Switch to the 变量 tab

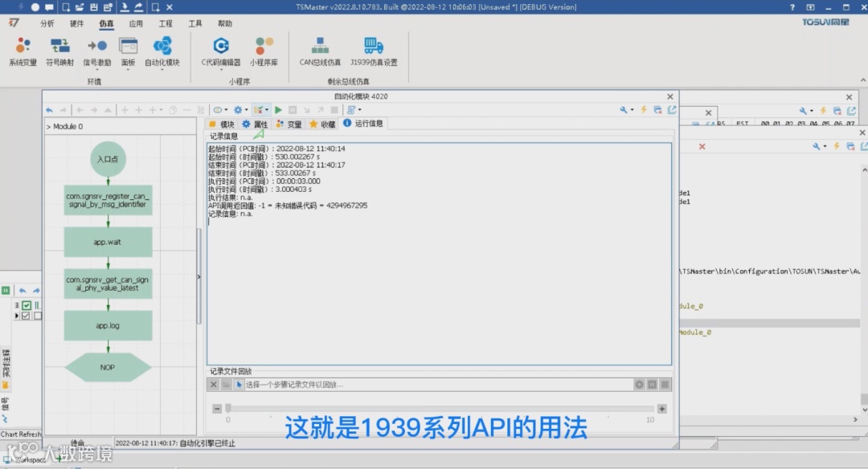tap(289, 124)
